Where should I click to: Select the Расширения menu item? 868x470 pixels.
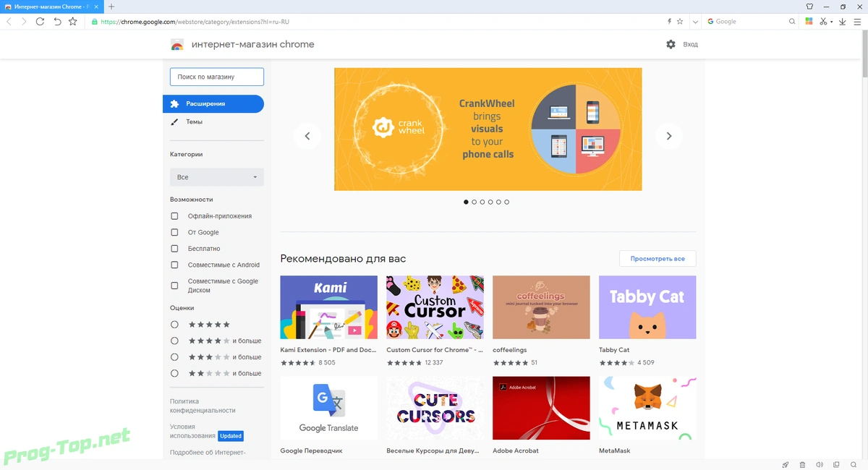(x=213, y=104)
